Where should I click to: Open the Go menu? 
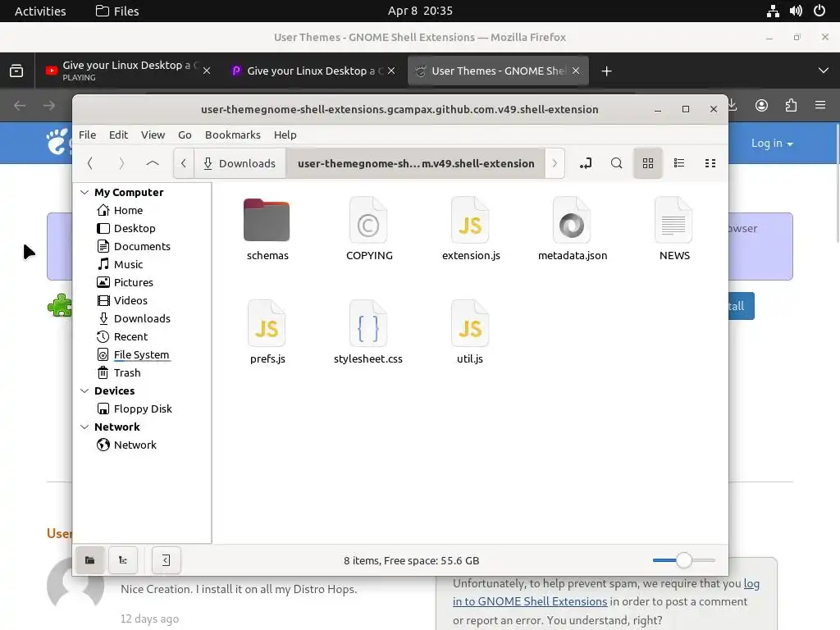tap(185, 135)
